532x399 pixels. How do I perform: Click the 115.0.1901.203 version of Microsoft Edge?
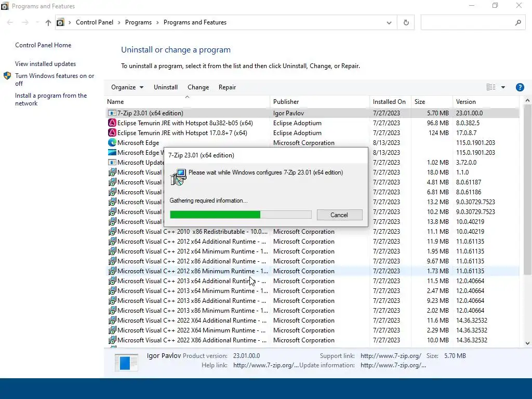tap(475, 142)
